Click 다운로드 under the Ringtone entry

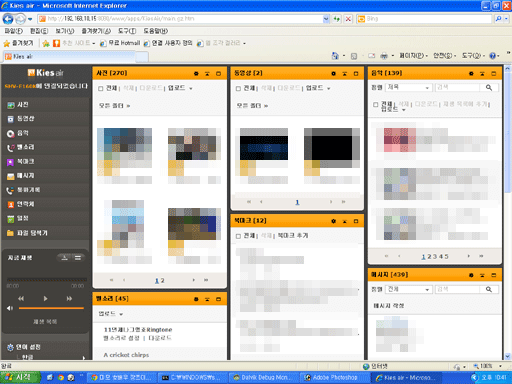[160, 338]
